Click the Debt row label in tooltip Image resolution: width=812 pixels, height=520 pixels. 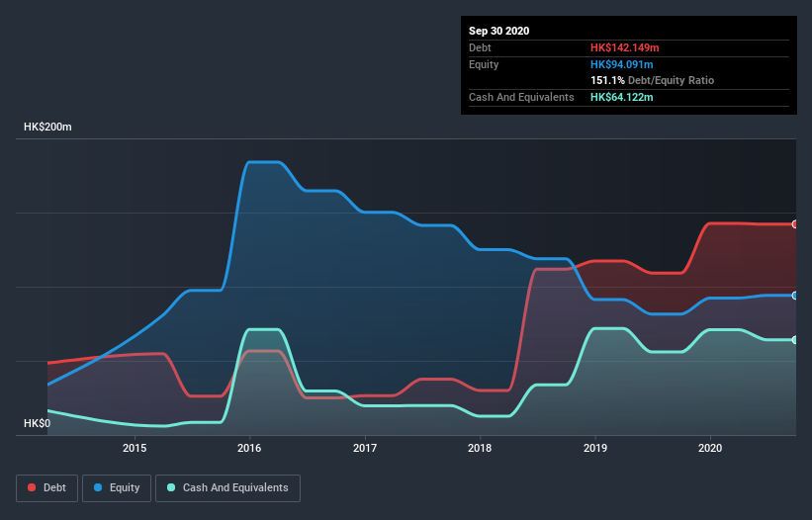point(480,47)
